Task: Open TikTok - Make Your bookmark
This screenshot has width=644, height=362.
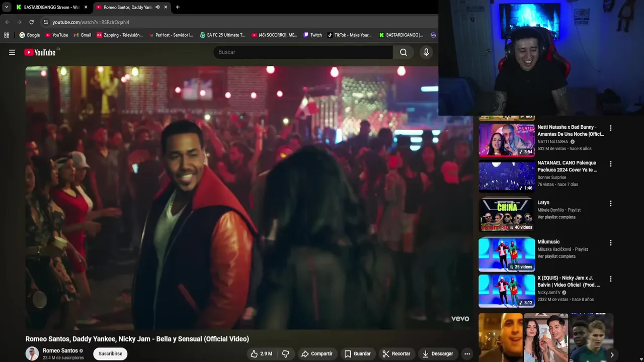Action: [x=350, y=35]
